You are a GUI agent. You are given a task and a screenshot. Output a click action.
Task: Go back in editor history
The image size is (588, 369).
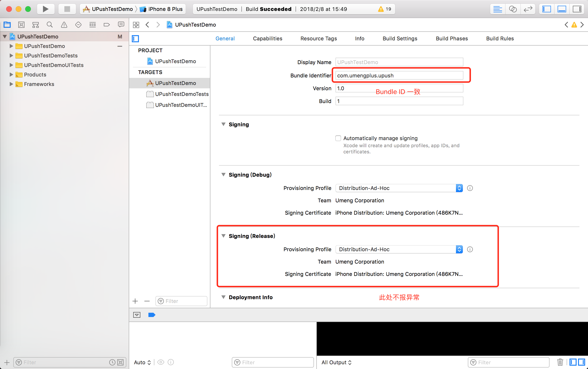tap(147, 25)
